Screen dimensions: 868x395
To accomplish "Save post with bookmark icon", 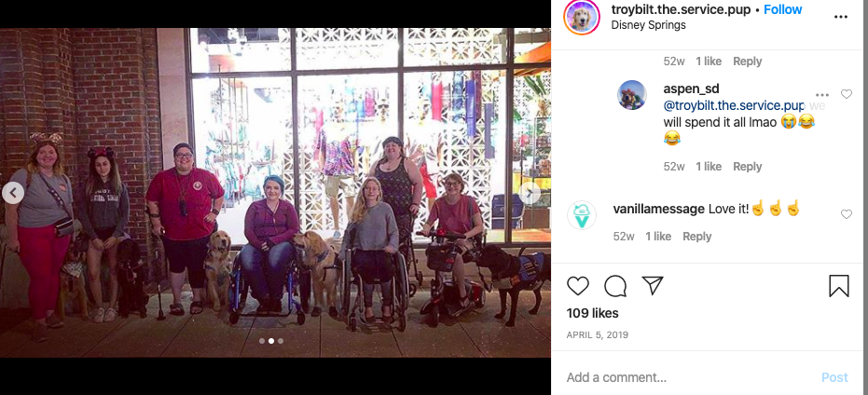I will point(839,286).
